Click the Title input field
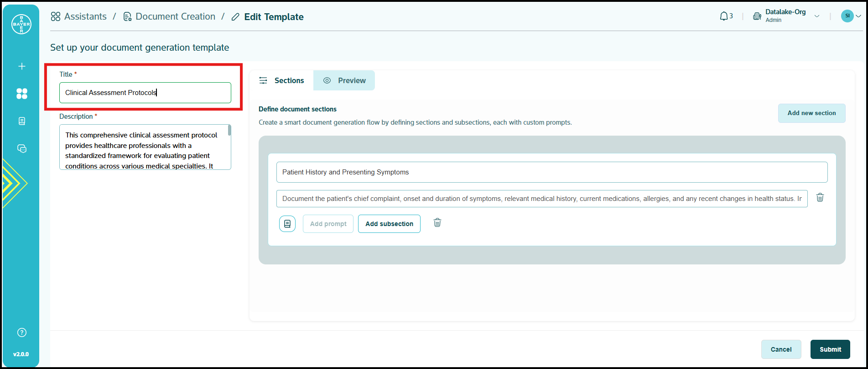 145,93
